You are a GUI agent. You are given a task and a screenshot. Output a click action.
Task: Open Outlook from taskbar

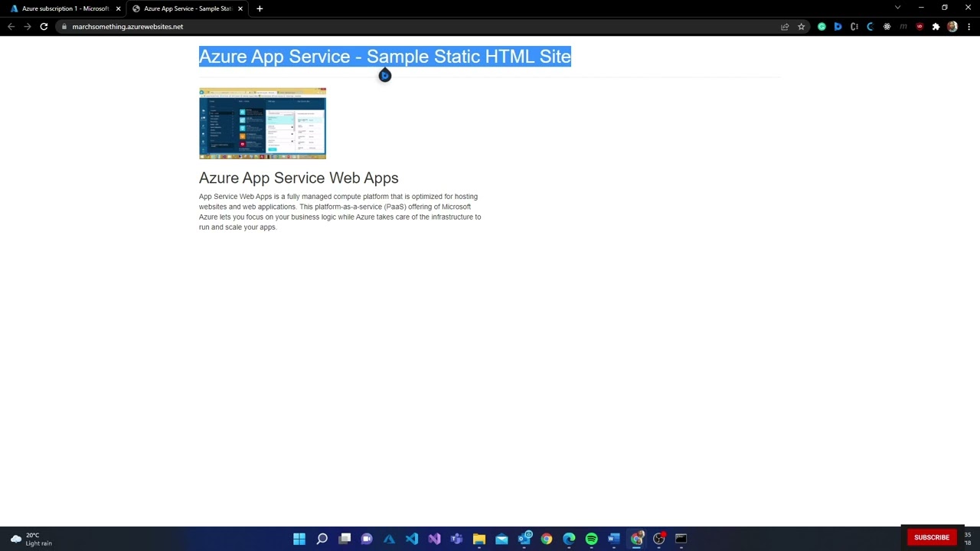[524, 539]
